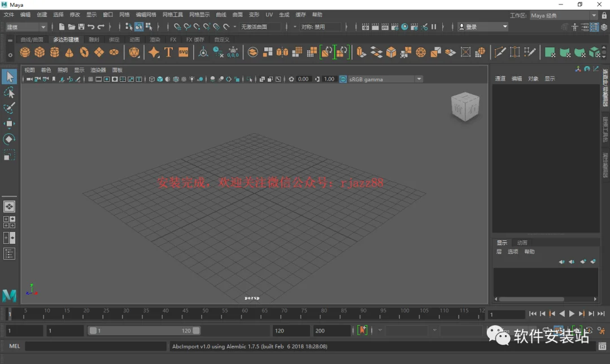Open the 建模 menu set dropdown
Image resolution: width=610 pixels, height=364 pixels.
(x=27, y=27)
